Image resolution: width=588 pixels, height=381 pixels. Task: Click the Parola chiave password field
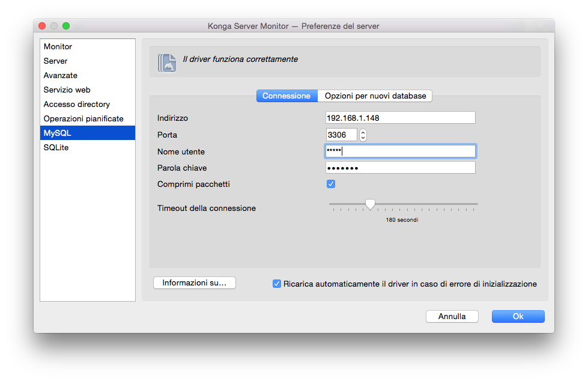click(x=400, y=168)
